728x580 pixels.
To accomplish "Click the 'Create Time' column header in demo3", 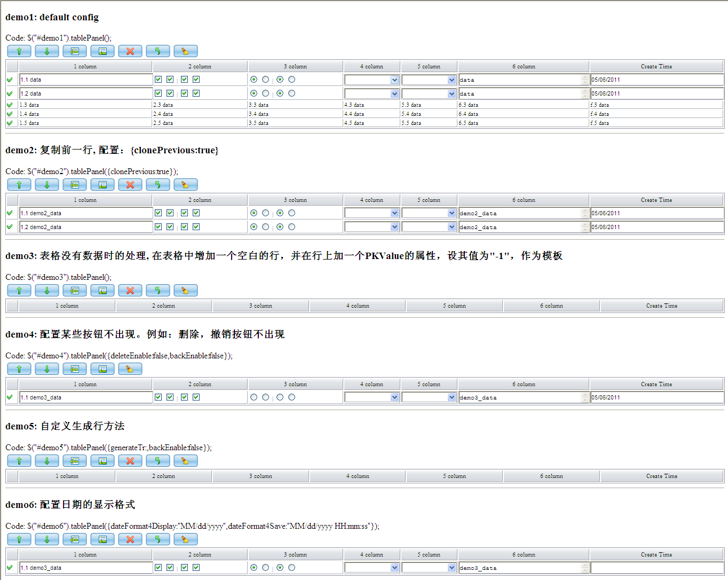I will 662,306.
